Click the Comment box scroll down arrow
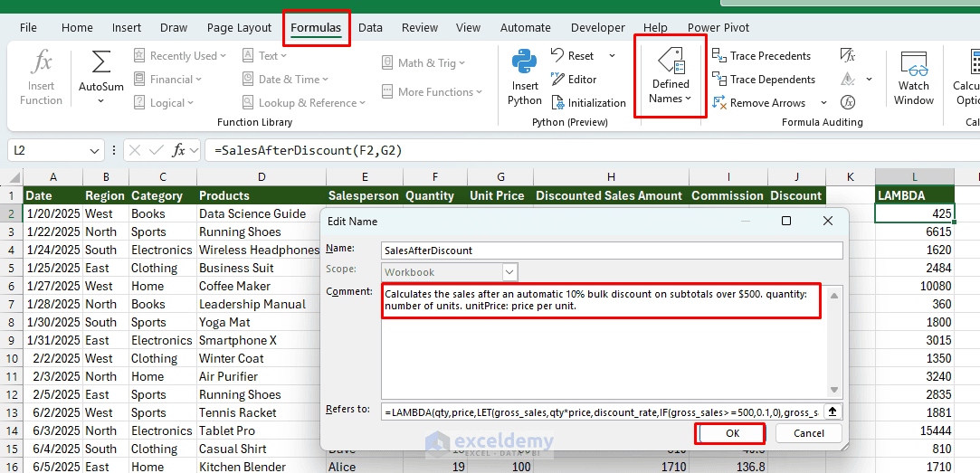The height and width of the screenshot is (473, 980). tap(834, 389)
